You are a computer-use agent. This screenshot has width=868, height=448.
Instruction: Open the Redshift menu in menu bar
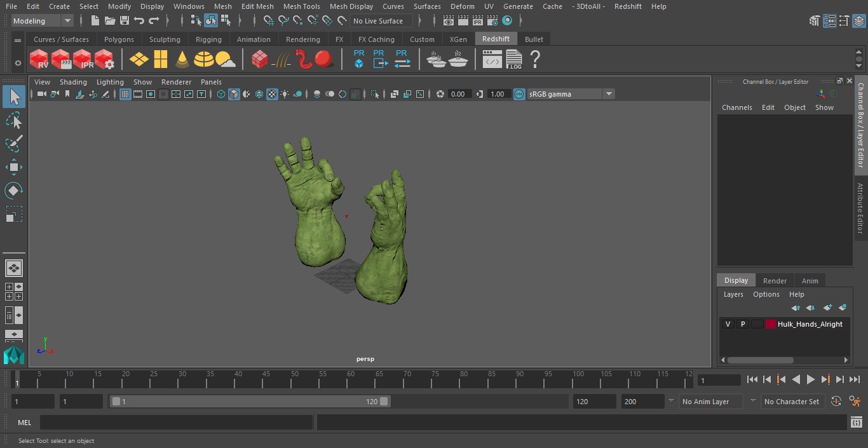(628, 6)
